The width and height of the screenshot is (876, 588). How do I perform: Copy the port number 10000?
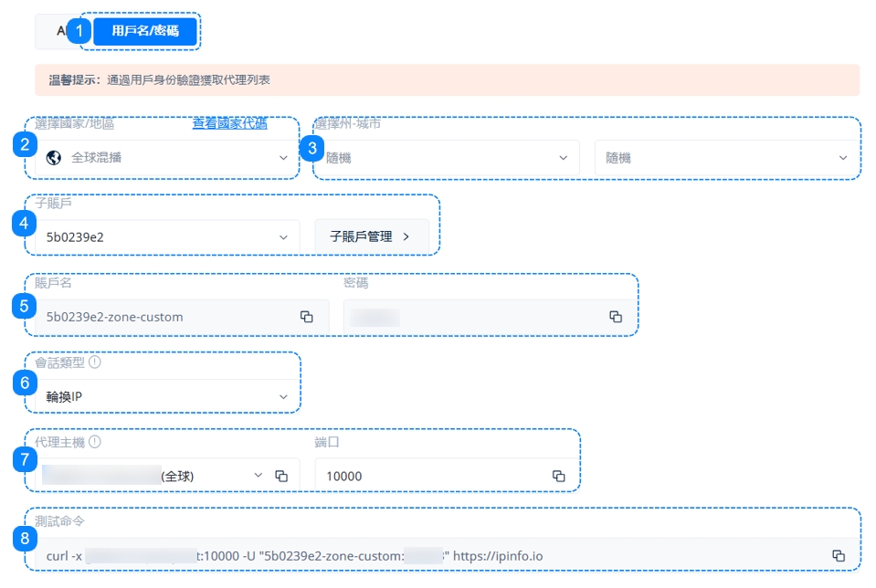[558, 476]
